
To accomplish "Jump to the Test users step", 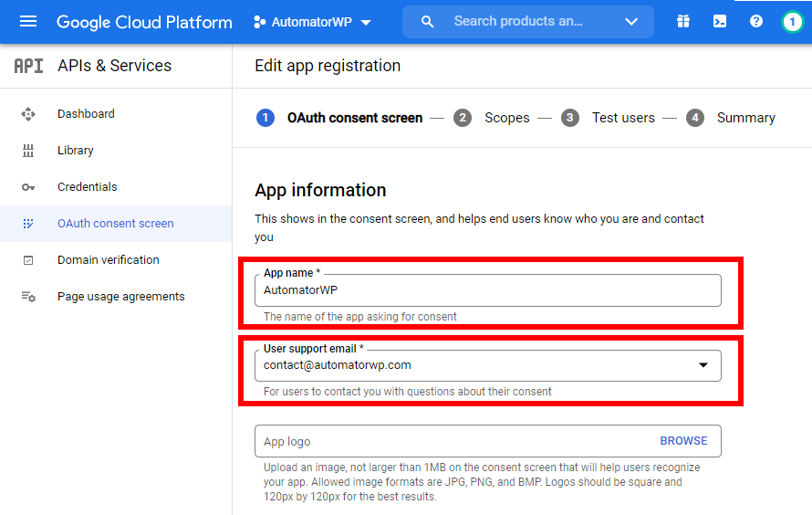I will [x=623, y=118].
